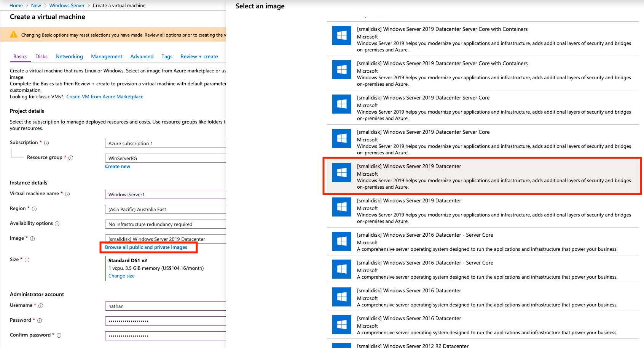Open the Subscription dropdown
644x348 pixels.
pos(165,143)
